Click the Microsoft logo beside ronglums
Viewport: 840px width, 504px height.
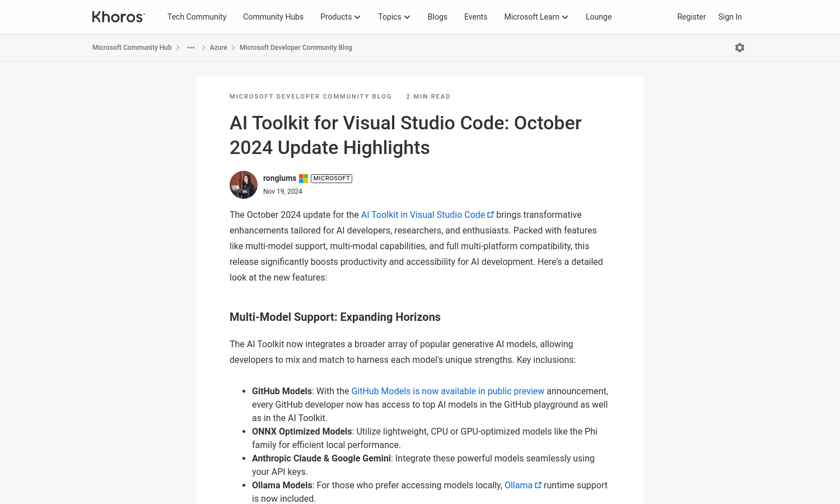(304, 179)
